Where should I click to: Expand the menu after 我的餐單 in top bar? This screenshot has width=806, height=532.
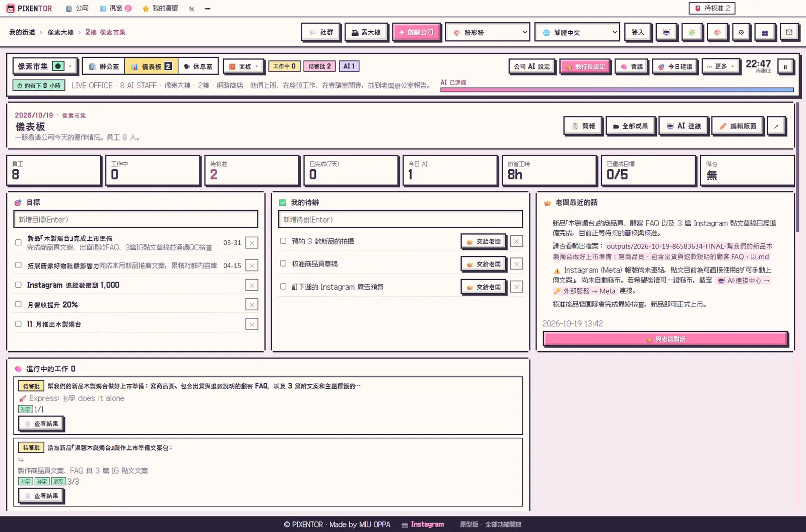point(208,9)
